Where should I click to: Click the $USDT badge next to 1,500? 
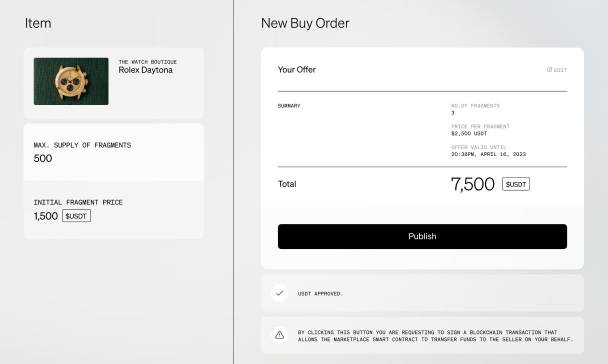point(76,216)
